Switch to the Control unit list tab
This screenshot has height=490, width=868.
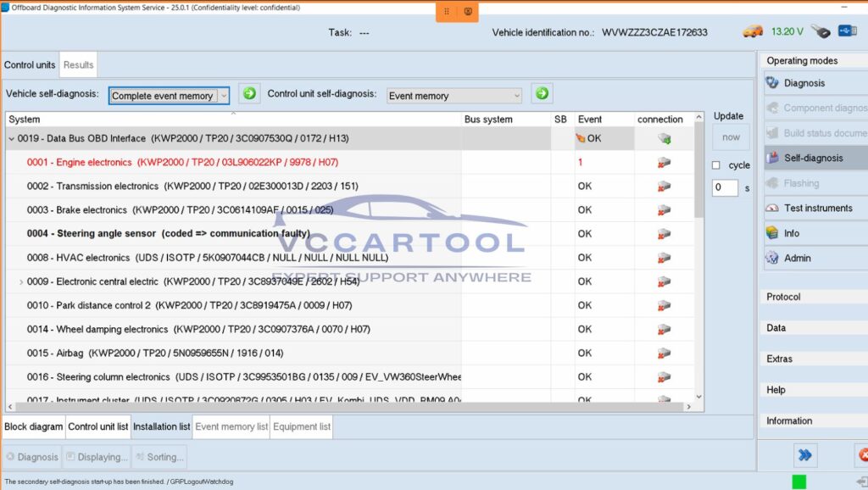[97, 426]
